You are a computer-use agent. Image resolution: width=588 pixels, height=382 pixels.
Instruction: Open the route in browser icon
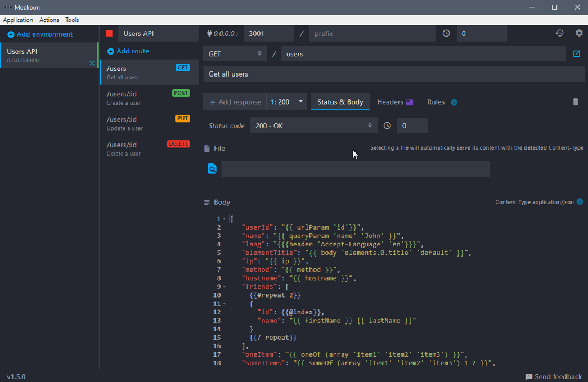(576, 54)
